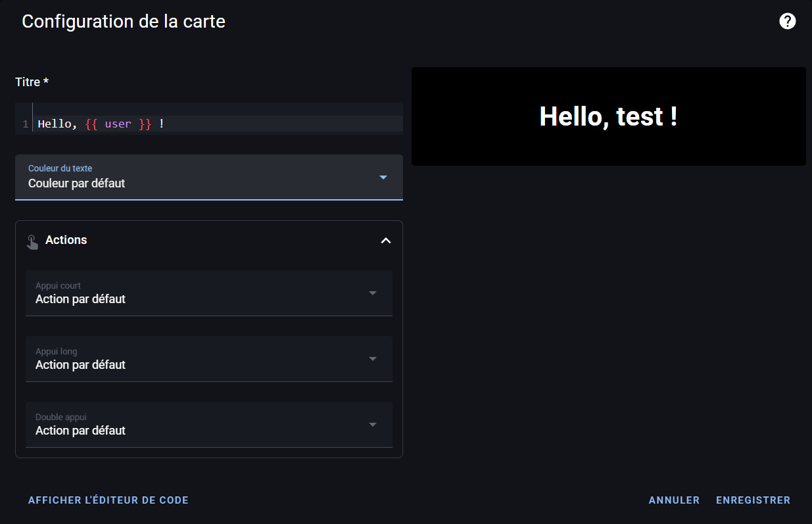Click the Configuration de la carte heading
812x524 pixels.
pos(124,21)
